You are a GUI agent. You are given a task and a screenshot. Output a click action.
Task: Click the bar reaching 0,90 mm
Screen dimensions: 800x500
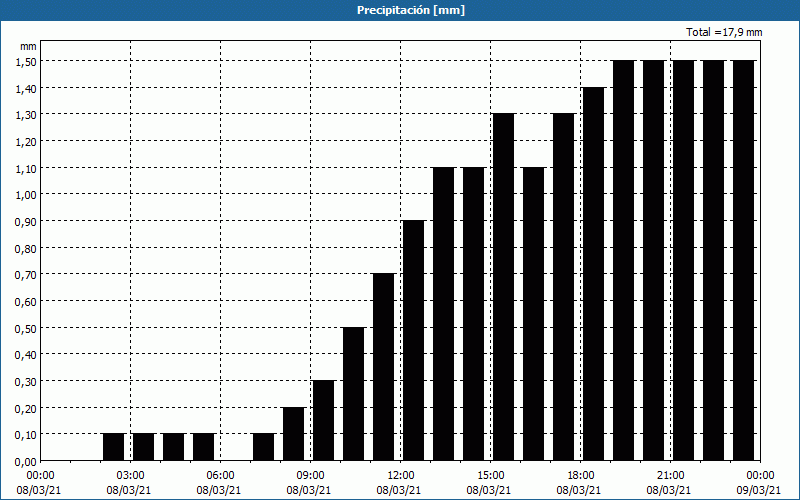coord(414,341)
